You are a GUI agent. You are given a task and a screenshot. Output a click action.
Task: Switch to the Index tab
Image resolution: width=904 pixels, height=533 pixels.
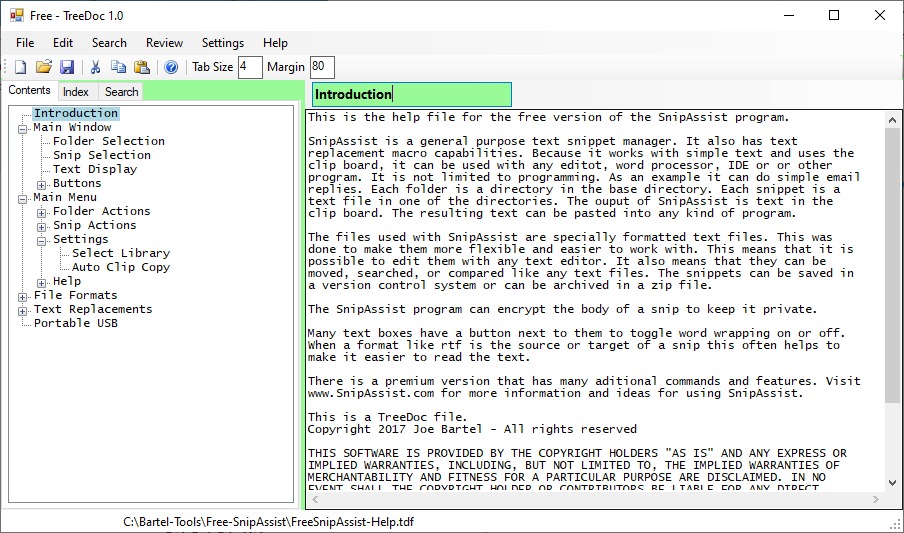pos(76,92)
